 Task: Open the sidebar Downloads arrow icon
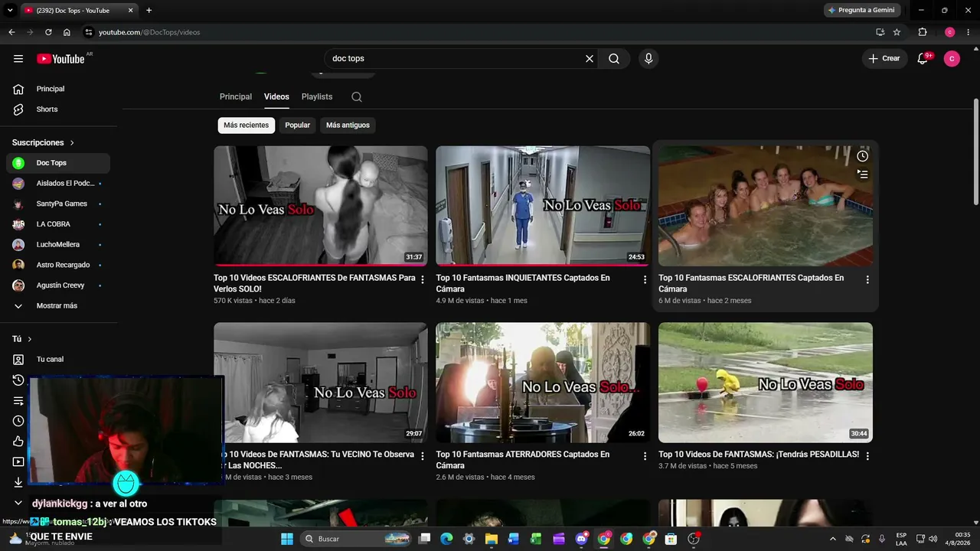click(x=18, y=482)
